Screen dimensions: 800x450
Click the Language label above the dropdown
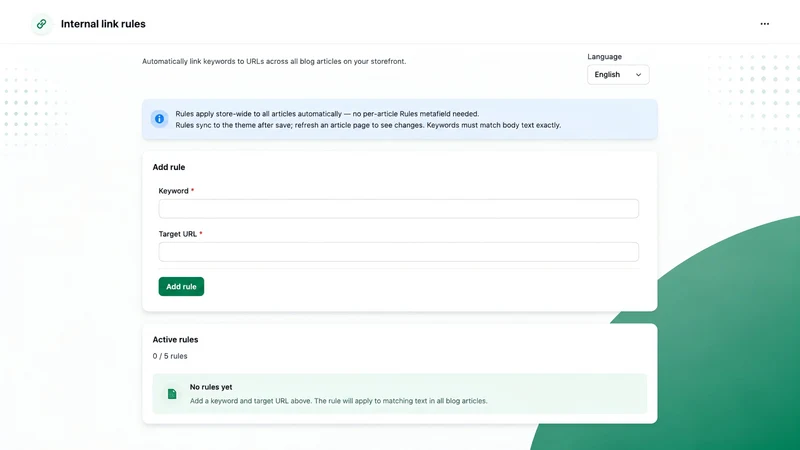click(605, 57)
